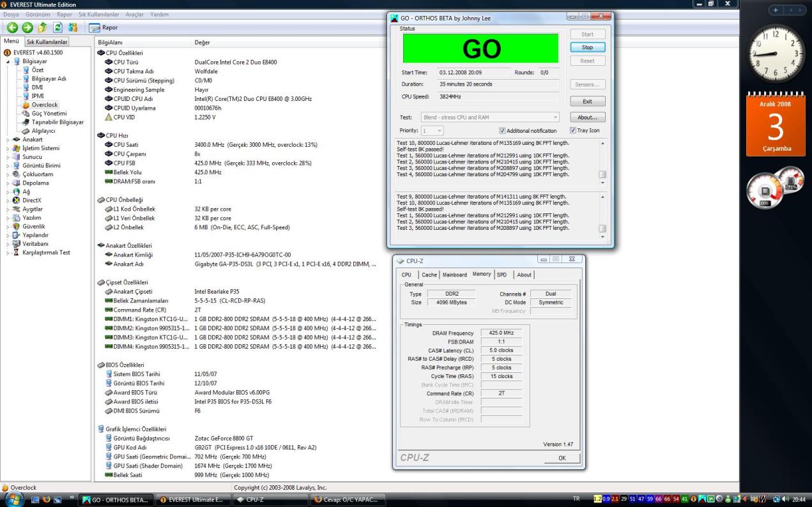The width and height of the screenshot is (812, 507).
Task: Open the Priority dropdown in ORTHOS
Action: [431, 130]
